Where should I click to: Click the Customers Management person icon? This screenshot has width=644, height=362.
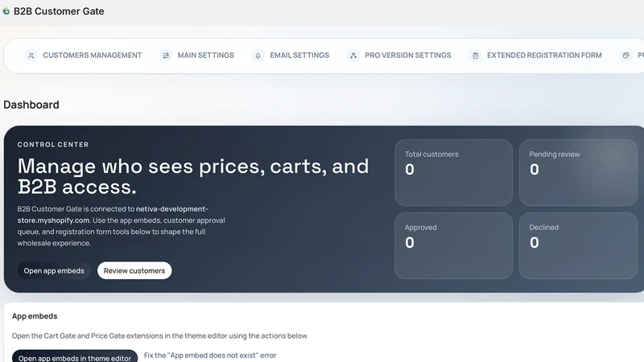31,56
